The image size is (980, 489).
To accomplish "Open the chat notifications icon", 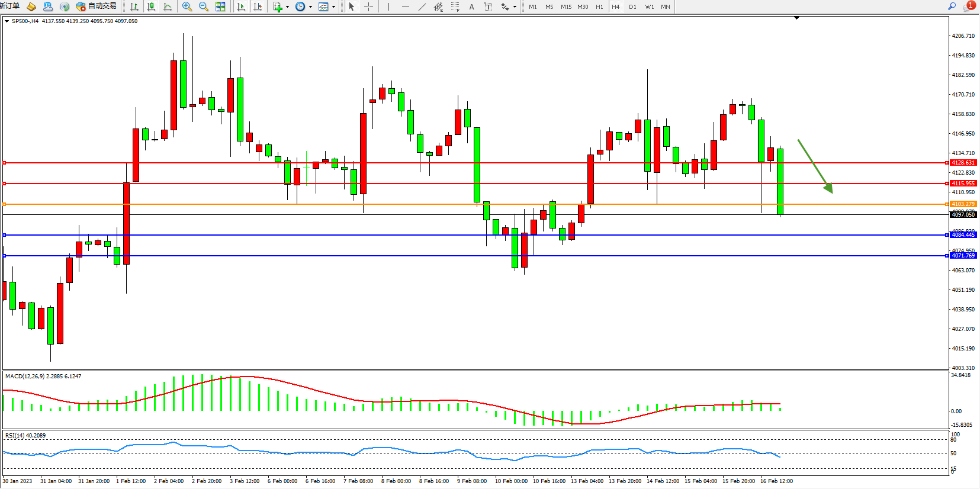I will click(x=968, y=6).
